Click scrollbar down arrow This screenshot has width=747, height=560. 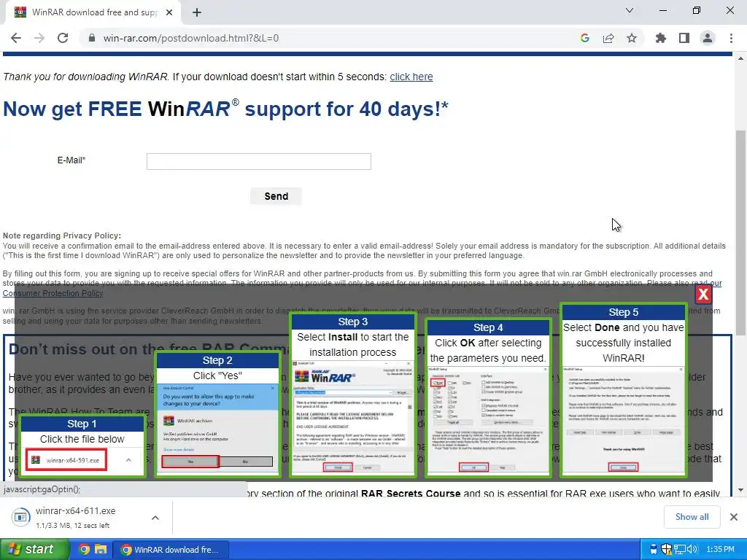741,490
